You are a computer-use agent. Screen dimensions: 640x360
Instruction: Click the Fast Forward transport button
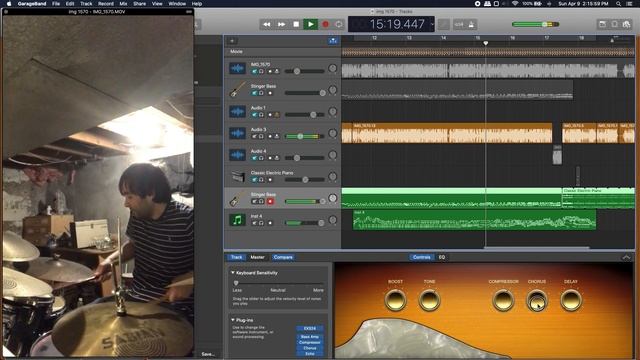coord(282,24)
